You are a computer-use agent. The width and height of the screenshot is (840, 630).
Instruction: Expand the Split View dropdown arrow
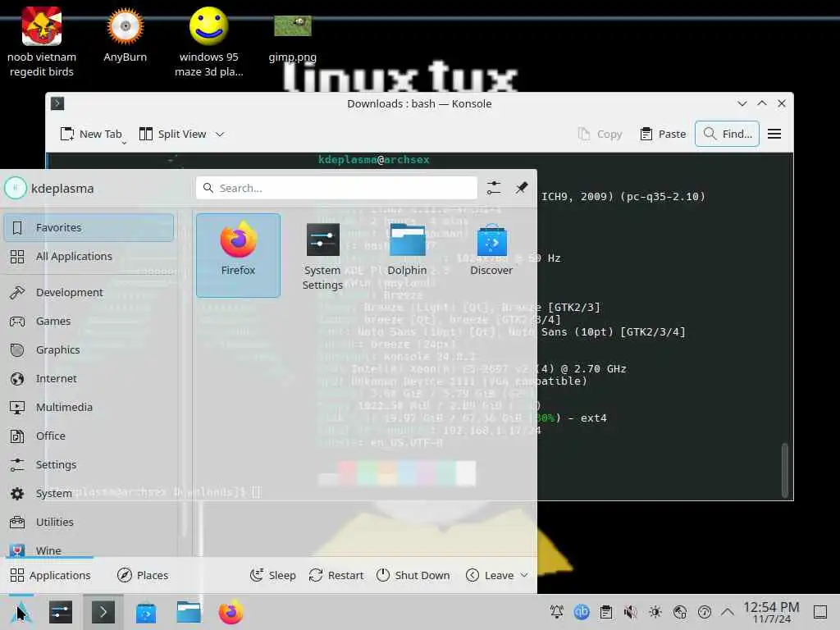220,135
